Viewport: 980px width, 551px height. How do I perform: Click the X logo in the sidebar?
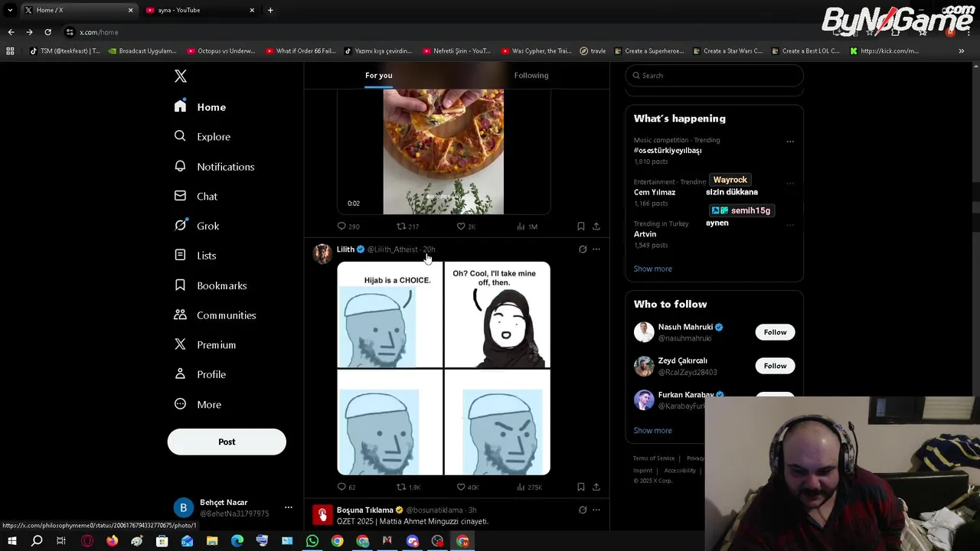click(181, 76)
